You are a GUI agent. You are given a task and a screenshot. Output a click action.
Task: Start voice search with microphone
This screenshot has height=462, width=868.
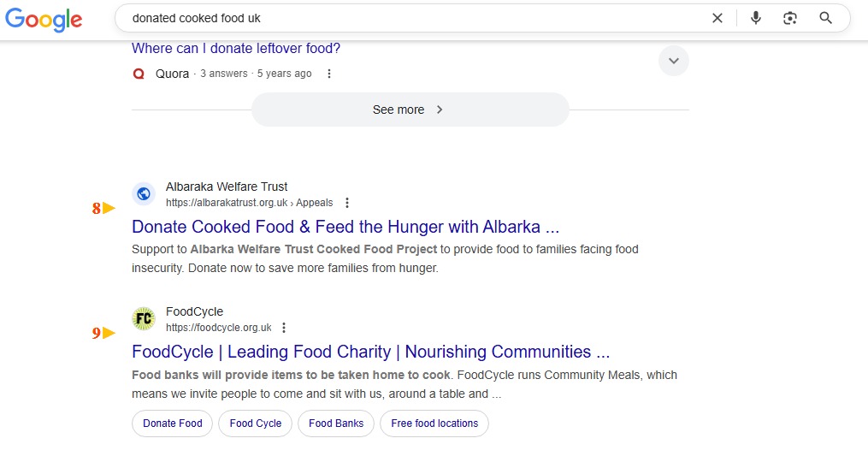pyautogui.click(x=755, y=18)
